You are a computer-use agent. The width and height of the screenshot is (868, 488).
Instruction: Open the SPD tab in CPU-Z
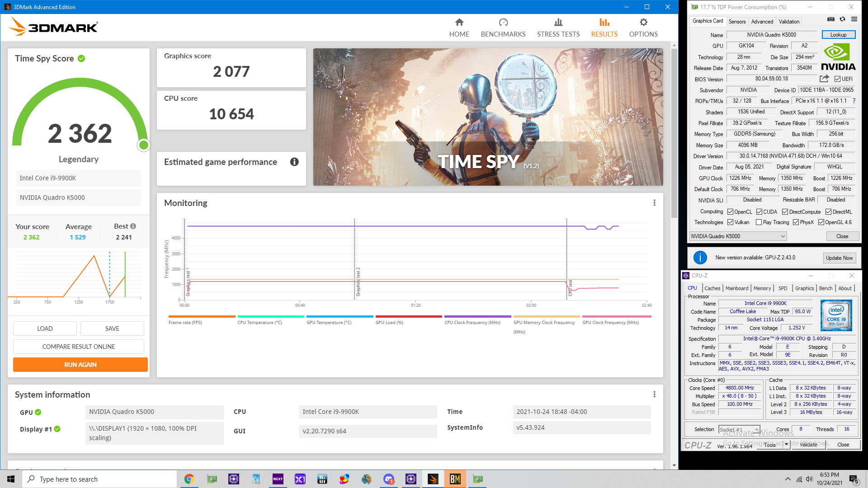[783, 288]
